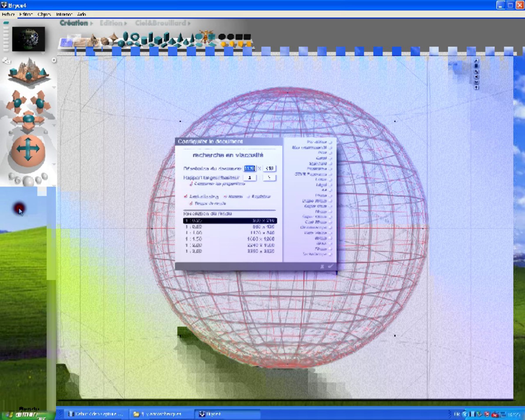Click the document width resolution field

(250, 168)
